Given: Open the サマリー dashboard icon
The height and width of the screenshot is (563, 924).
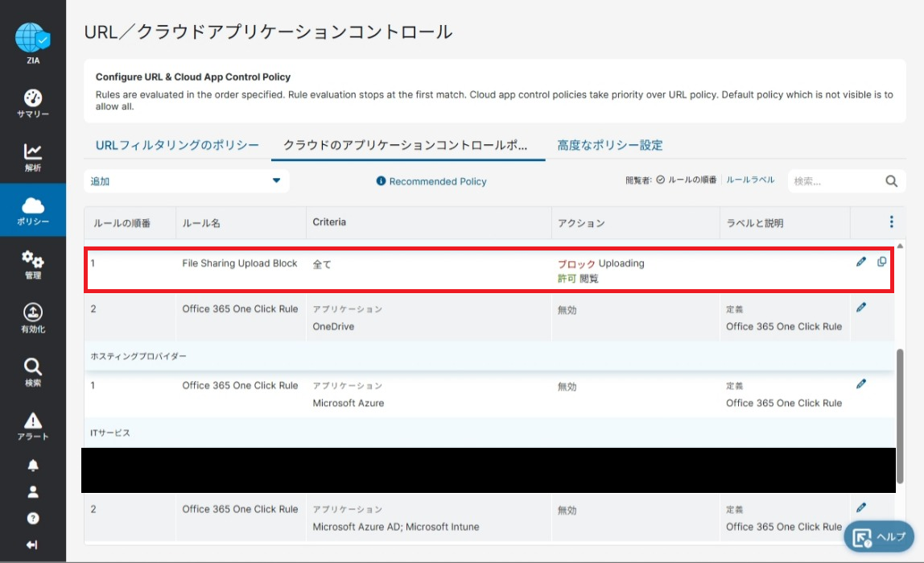Looking at the screenshot, I should pos(33,99).
